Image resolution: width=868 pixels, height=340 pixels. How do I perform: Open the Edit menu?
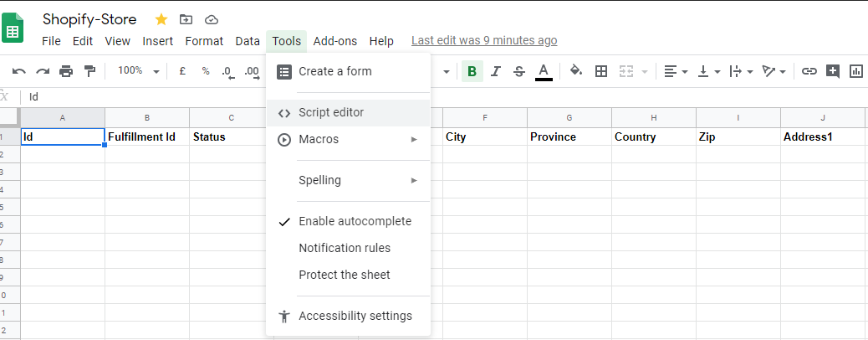83,41
